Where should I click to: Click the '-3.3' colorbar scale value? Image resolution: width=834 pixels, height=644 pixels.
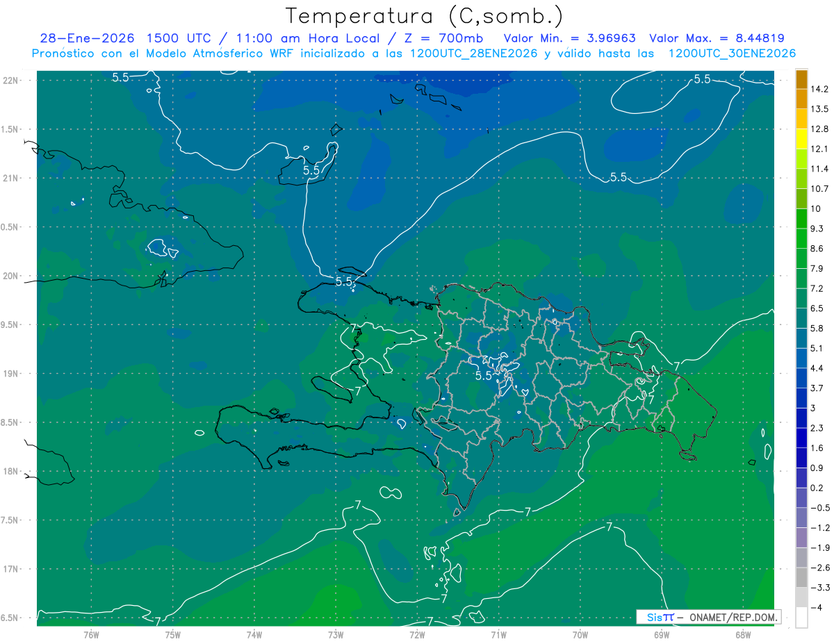(x=820, y=588)
